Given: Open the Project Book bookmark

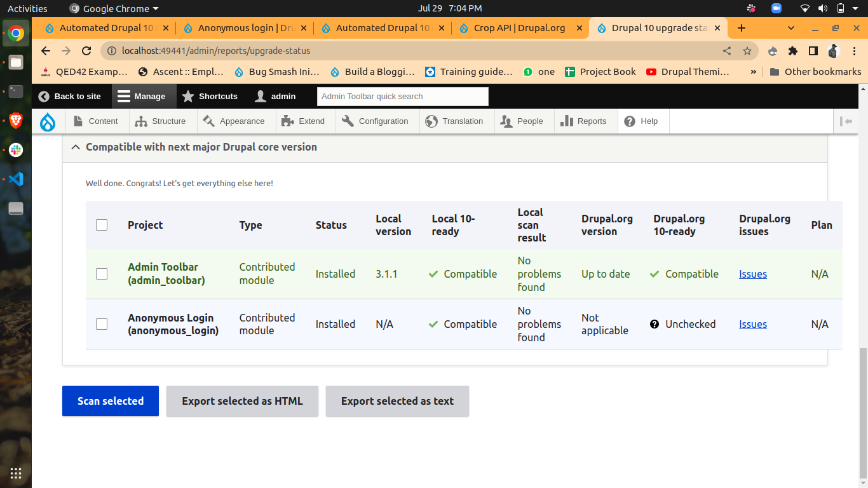Looking at the screenshot, I should click(600, 72).
